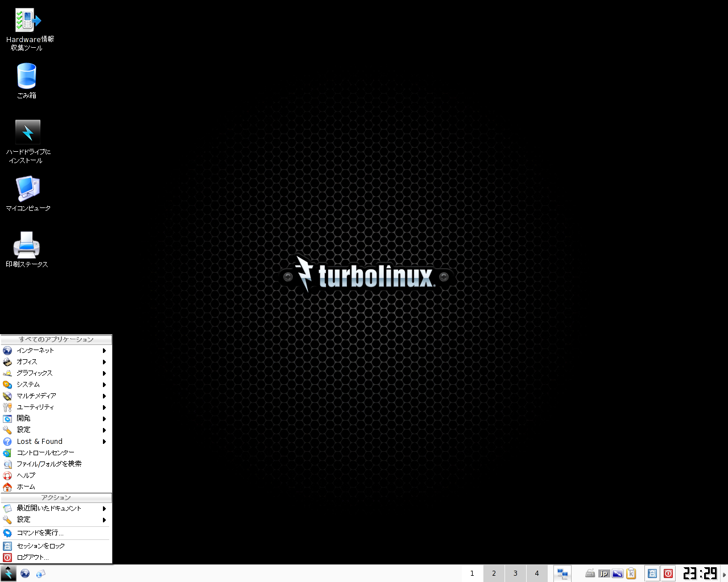728x582 pixels.
Task: Launch the web browser from the taskbar
Action: 25,573
